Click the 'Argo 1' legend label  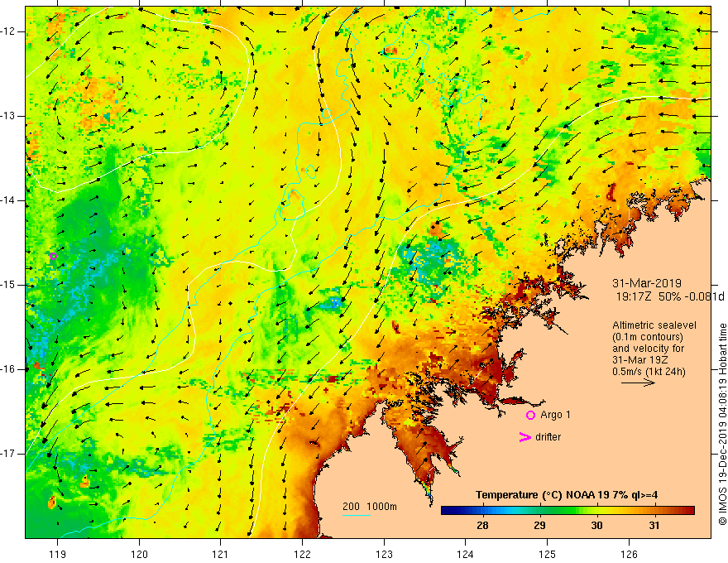555,415
